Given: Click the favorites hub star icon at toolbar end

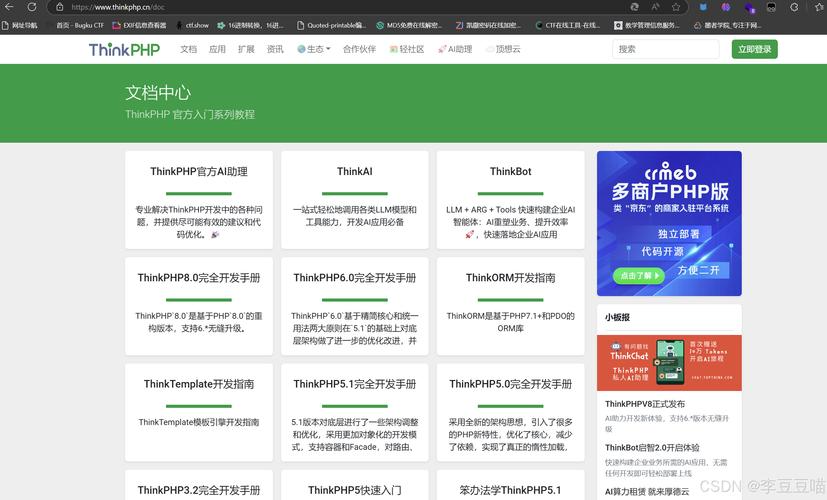Looking at the screenshot, I should click(819, 7).
